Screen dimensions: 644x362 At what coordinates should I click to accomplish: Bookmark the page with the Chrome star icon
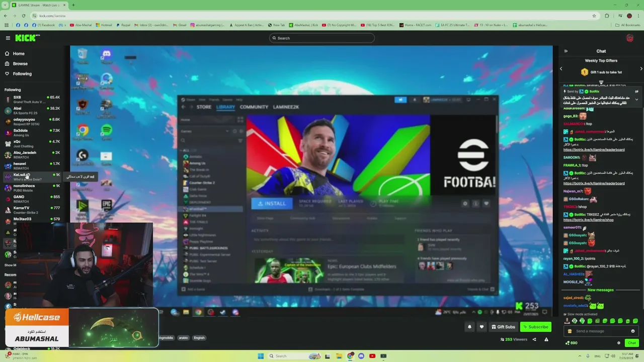pyautogui.click(x=594, y=16)
